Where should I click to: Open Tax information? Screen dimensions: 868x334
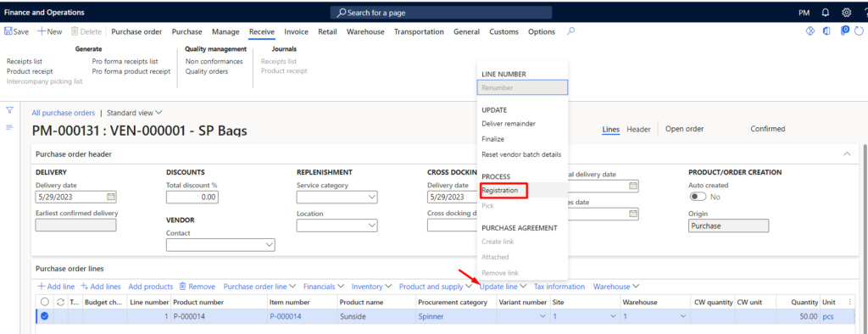559,287
